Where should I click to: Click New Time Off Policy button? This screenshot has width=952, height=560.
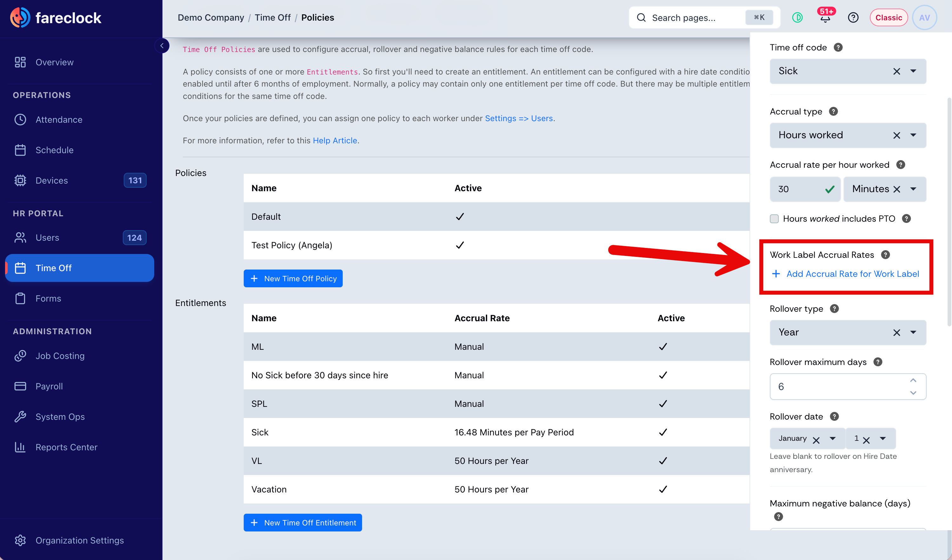click(x=293, y=278)
